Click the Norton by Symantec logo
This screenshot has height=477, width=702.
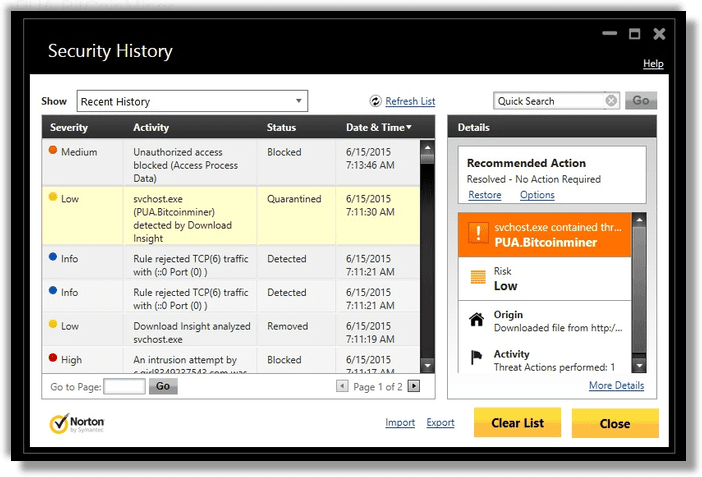[x=77, y=423]
